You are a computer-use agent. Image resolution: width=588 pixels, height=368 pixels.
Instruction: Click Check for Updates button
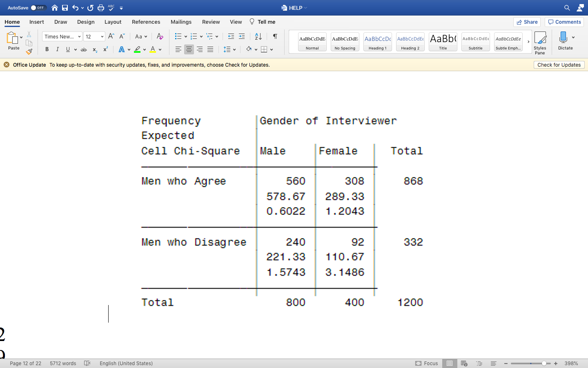click(559, 65)
